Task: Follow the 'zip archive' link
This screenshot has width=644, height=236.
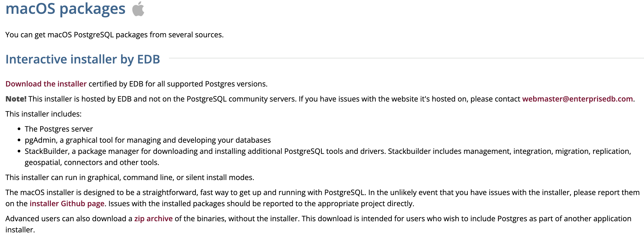Action: tap(153, 219)
